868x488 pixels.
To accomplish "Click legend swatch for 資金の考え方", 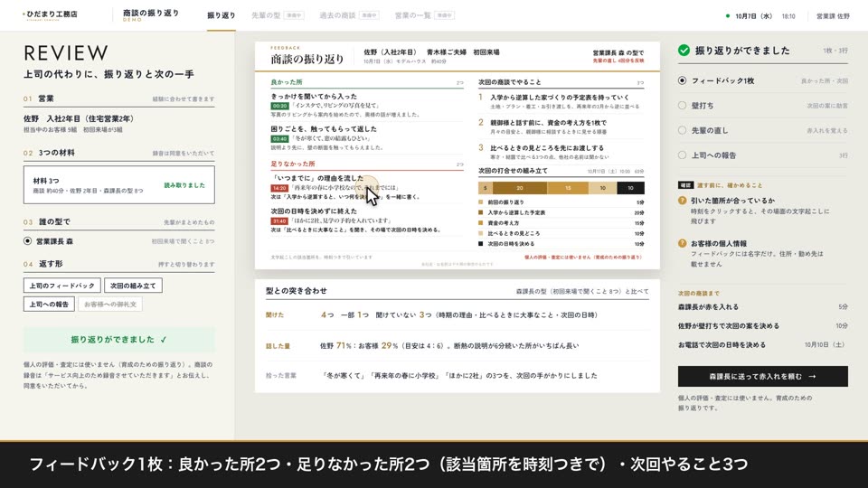I will (x=480, y=223).
